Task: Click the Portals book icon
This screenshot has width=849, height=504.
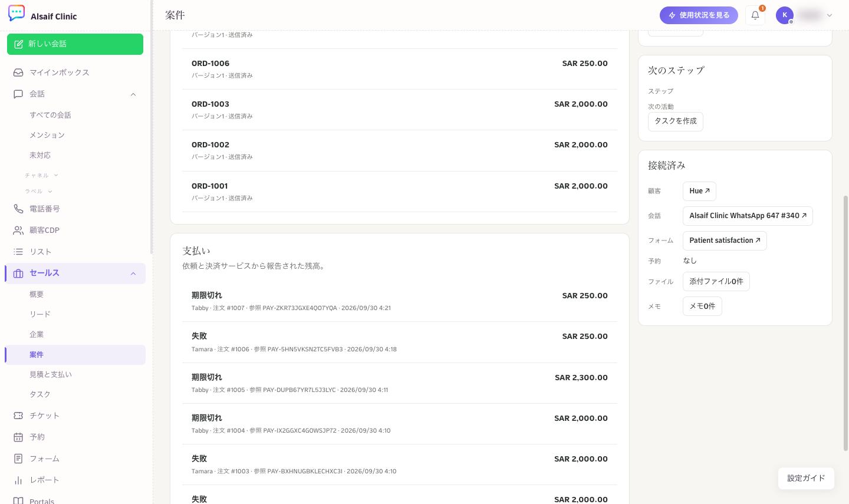Action: 18,501
